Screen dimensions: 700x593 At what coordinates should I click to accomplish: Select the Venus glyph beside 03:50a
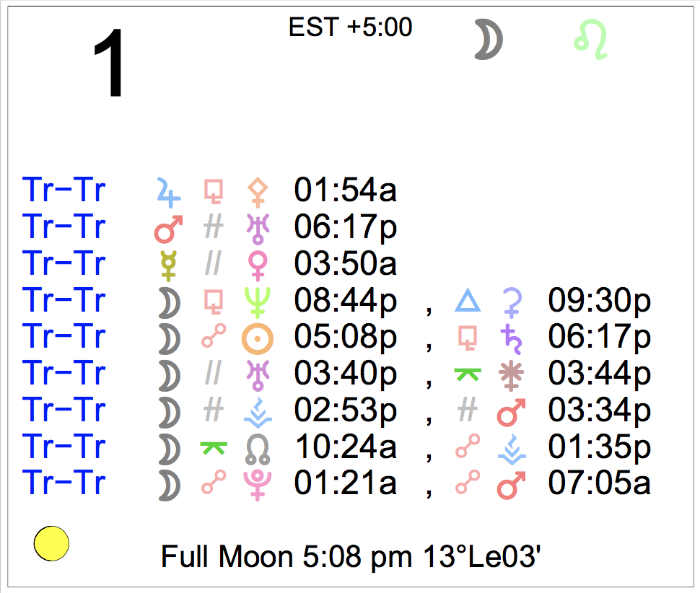click(x=258, y=265)
